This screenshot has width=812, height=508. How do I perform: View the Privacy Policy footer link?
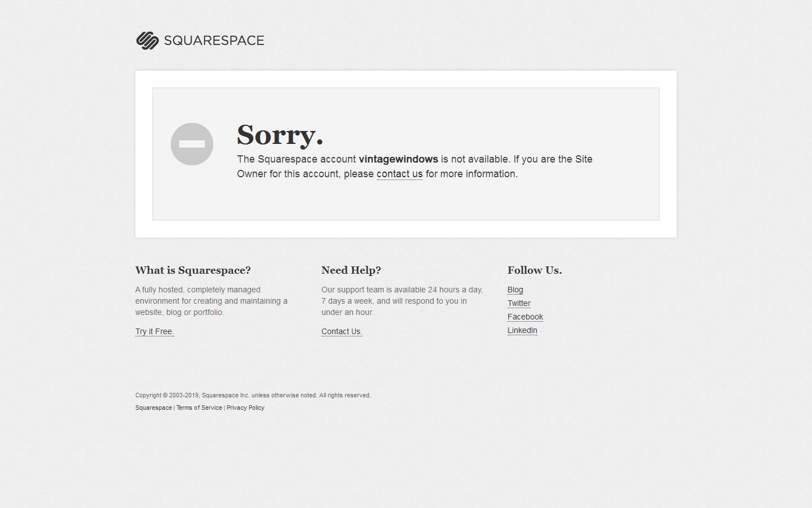[x=245, y=408]
